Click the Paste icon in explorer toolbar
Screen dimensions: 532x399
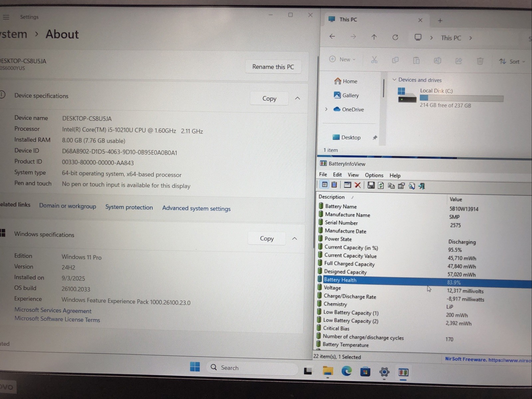(416, 60)
